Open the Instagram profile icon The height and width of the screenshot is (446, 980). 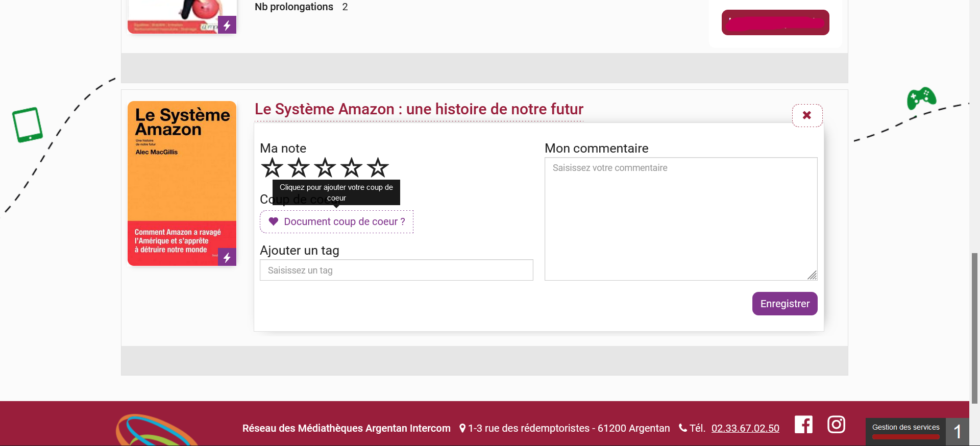pyautogui.click(x=836, y=425)
